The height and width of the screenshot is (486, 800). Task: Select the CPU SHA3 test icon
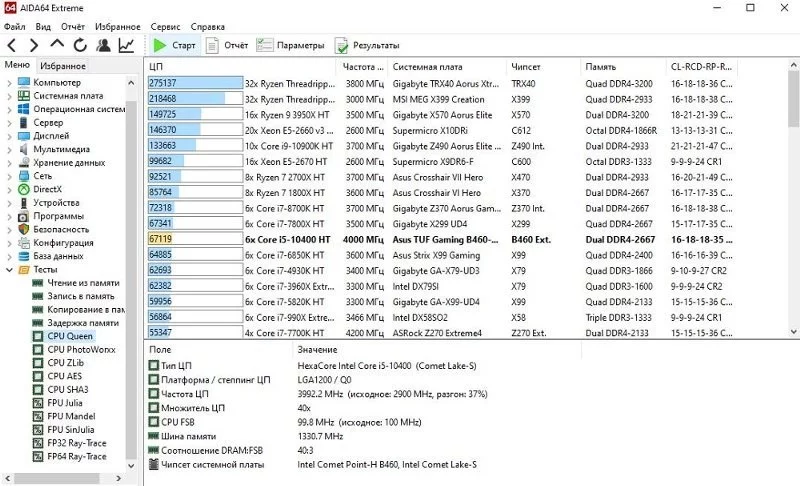click(38, 390)
